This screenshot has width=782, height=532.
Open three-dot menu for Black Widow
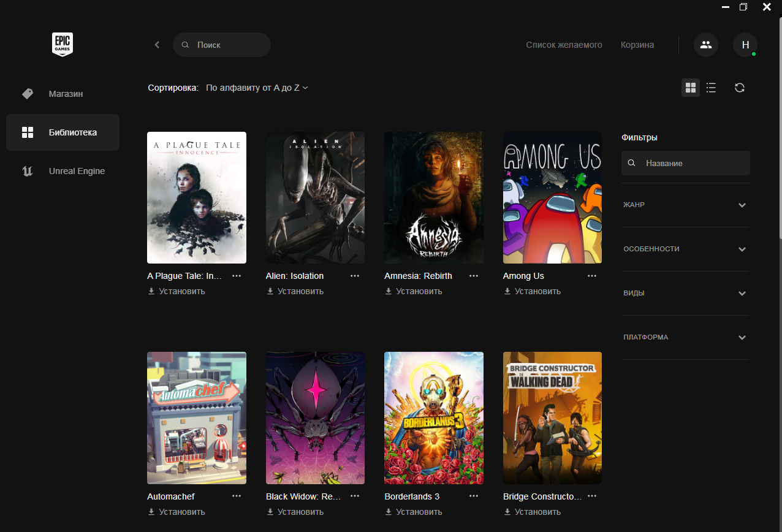click(x=355, y=496)
